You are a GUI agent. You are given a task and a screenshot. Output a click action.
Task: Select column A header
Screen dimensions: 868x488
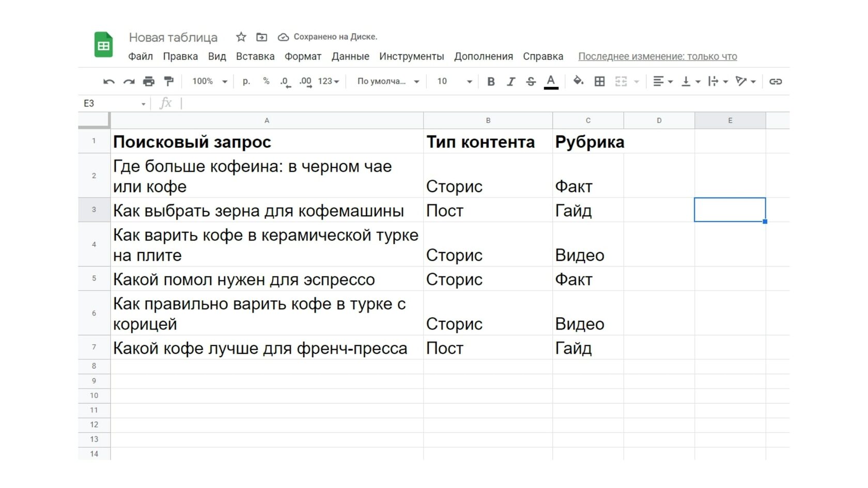pos(267,120)
